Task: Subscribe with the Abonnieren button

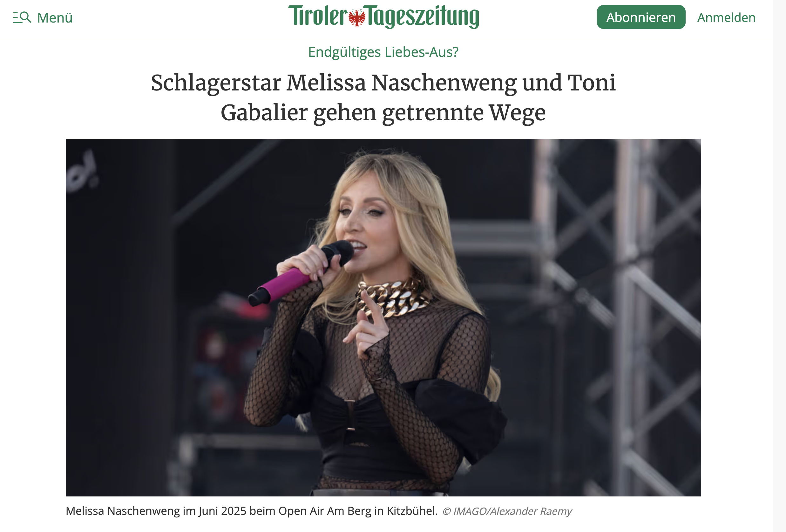Action: [x=641, y=17]
